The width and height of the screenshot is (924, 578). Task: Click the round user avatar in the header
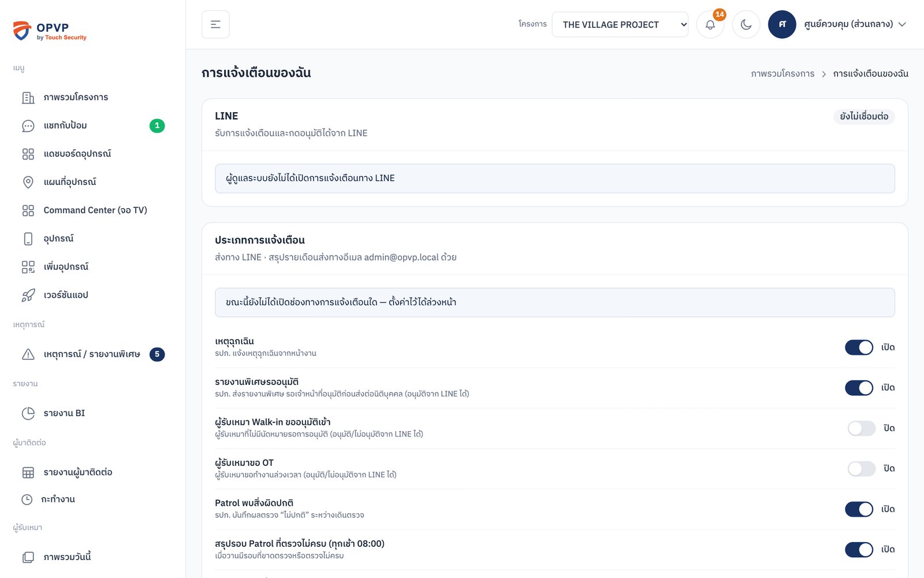[782, 24]
